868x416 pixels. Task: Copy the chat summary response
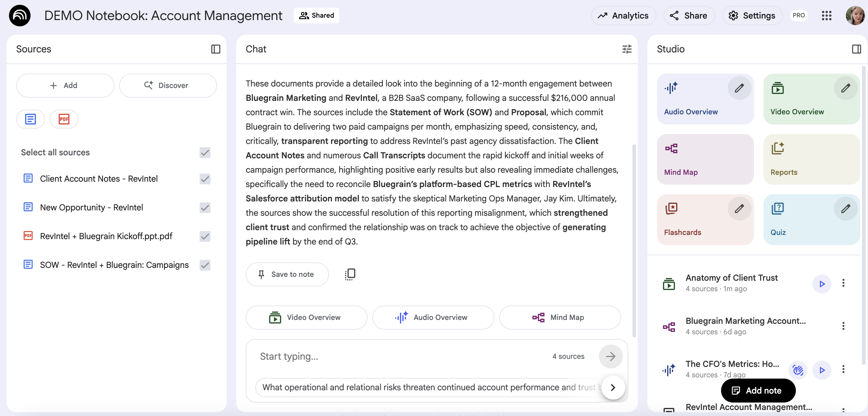[350, 274]
